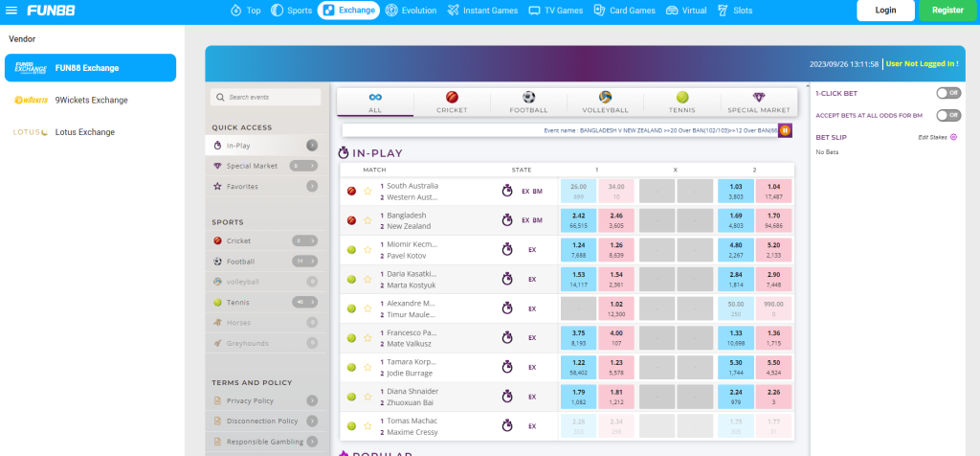Click the Login button
The image size is (980, 456).
pos(885,11)
